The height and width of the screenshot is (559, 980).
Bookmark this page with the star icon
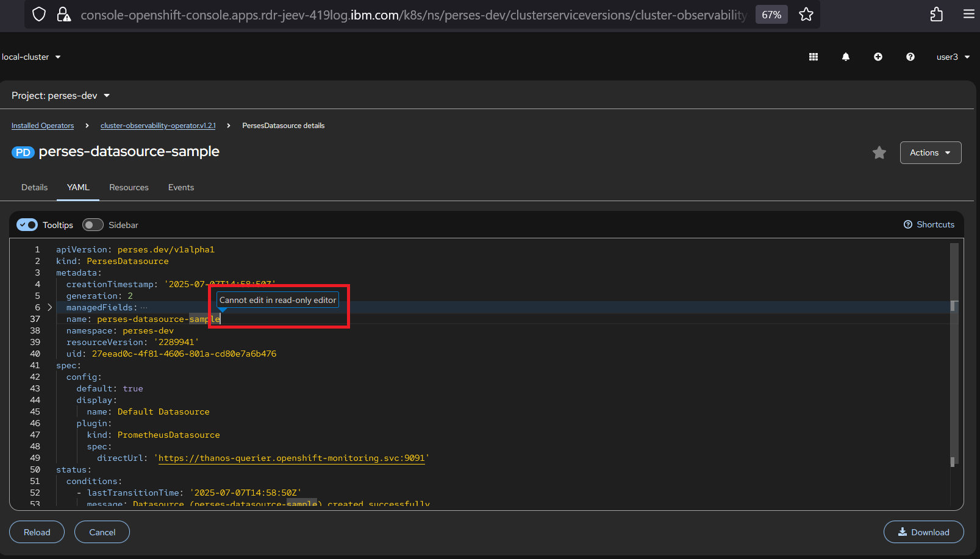pyautogui.click(x=806, y=15)
